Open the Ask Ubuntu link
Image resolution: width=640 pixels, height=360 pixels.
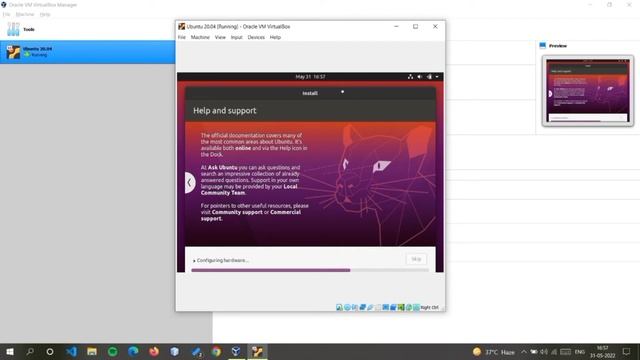point(222,167)
